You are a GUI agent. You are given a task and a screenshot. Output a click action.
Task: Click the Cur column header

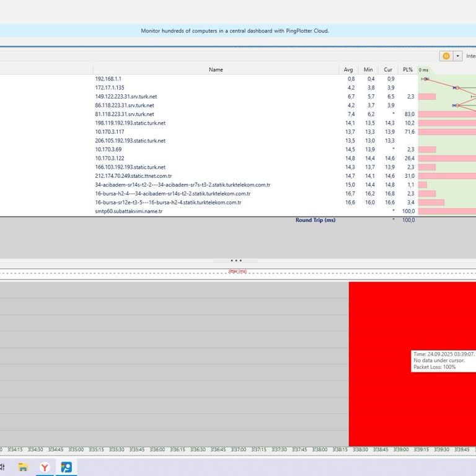(x=388, y=69)
